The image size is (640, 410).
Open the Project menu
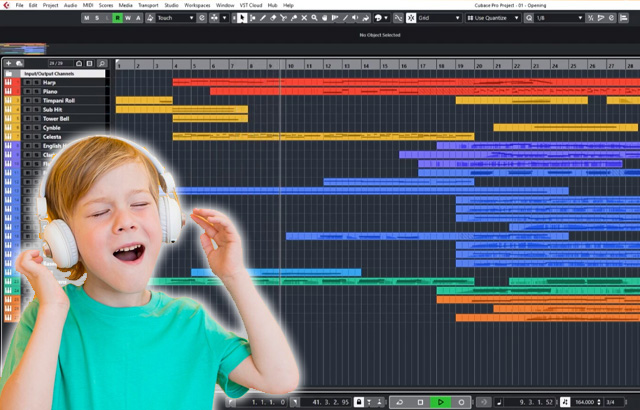pos(51,5)
